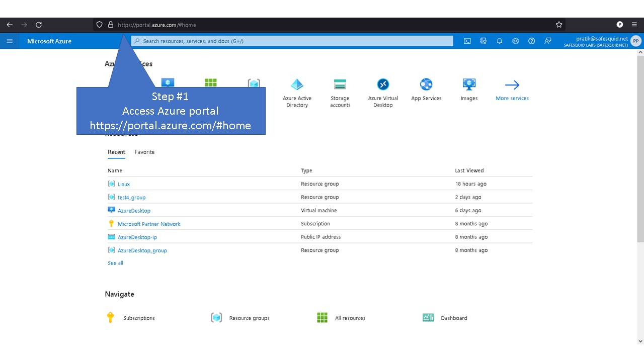Image resolution: width=644 pixels, height=362 pixels.
Task: Open All resources under Navigate
Action: click(341, 318)
